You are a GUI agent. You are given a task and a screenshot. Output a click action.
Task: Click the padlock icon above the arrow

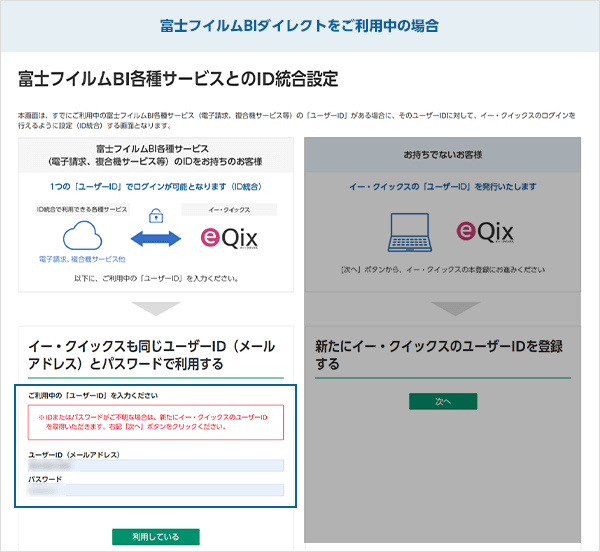coord(156,216)
